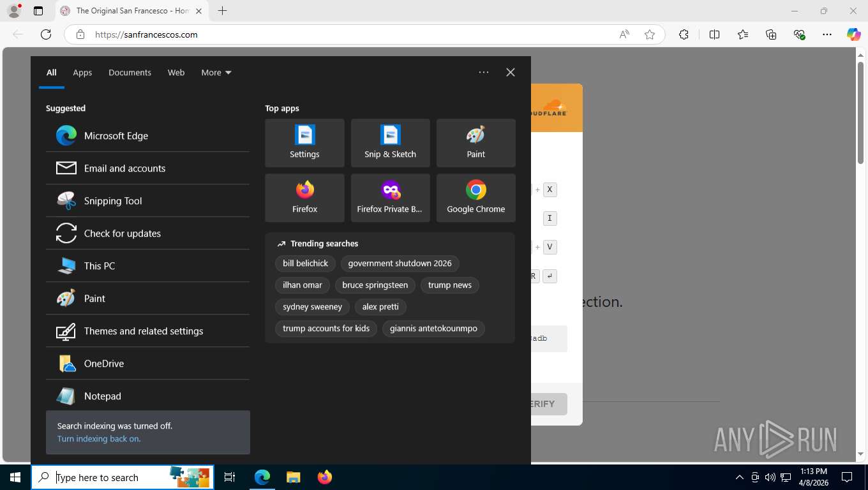868x490 pixels.
Task: Open the notification center
Action: pyautogui.click(x=847, y=477)
